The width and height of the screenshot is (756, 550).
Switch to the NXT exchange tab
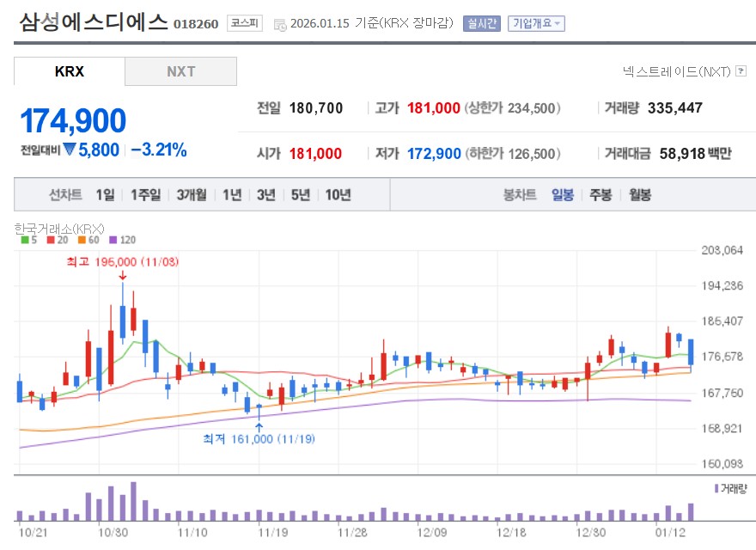pos(181,71)
